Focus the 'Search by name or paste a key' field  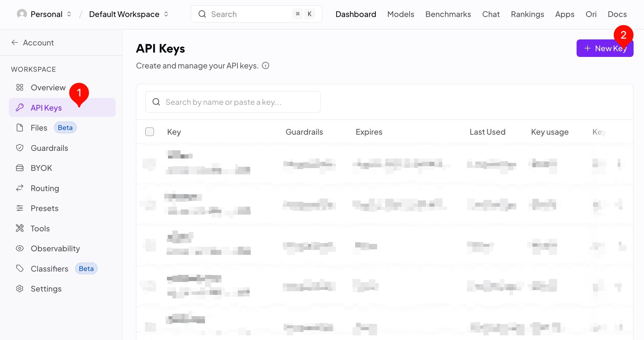pyautogui.click(x=233, y=102)
